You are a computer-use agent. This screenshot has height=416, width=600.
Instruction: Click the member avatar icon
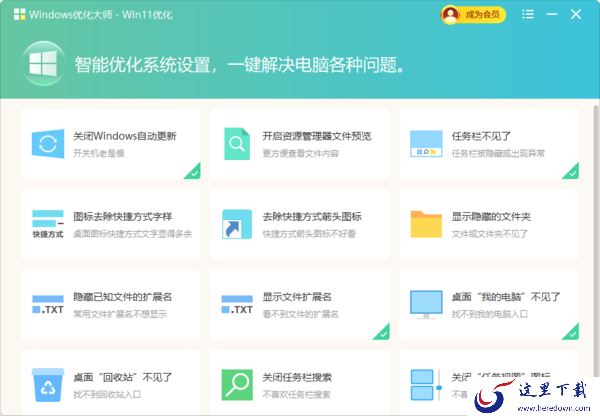pos(450,15)
